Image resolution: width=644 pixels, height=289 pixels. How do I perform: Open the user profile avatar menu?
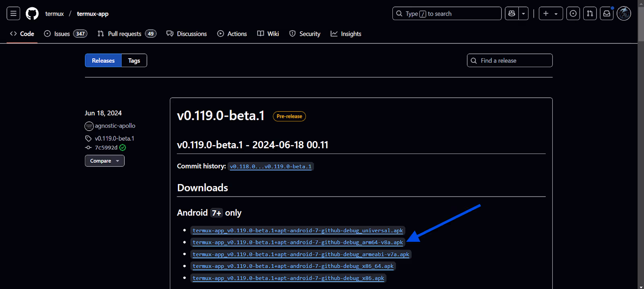pos(624,14)
